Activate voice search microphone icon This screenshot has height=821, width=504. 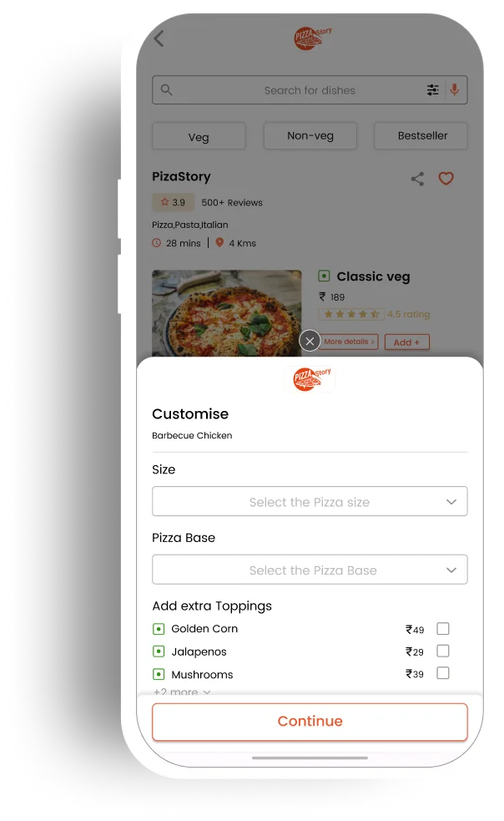(x=454, y=89)
